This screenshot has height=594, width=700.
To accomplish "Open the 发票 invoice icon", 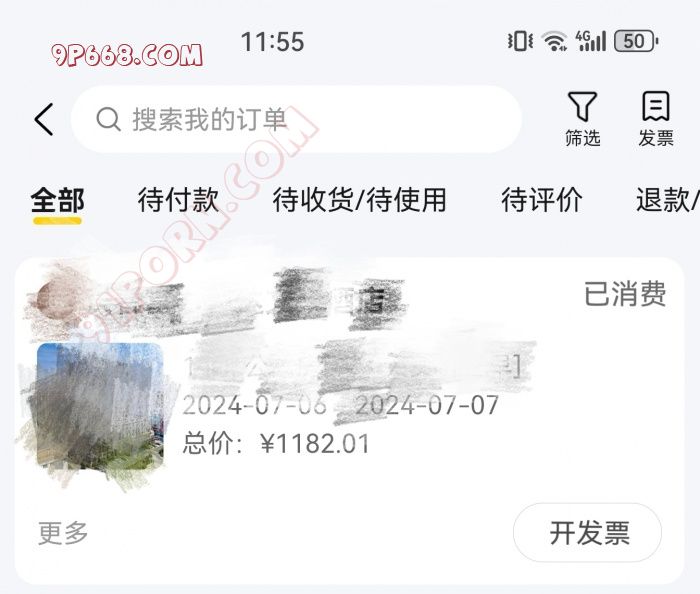I will [655, 106].
